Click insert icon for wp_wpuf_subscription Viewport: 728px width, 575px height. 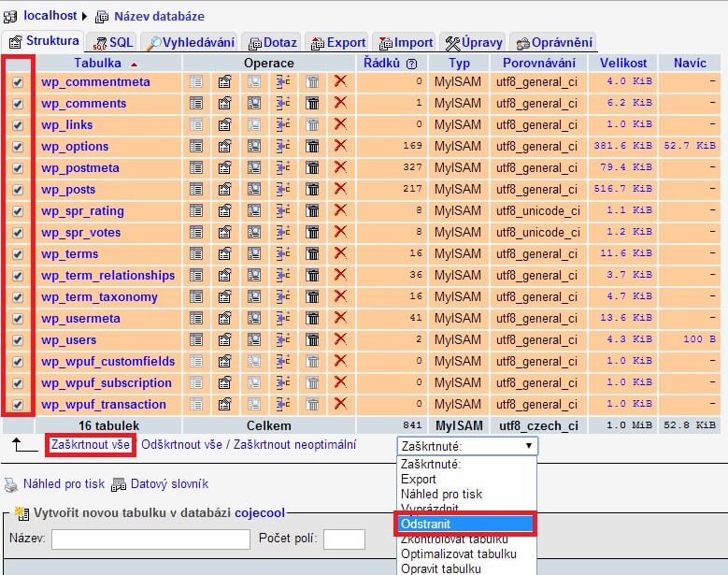coord(283,382)
